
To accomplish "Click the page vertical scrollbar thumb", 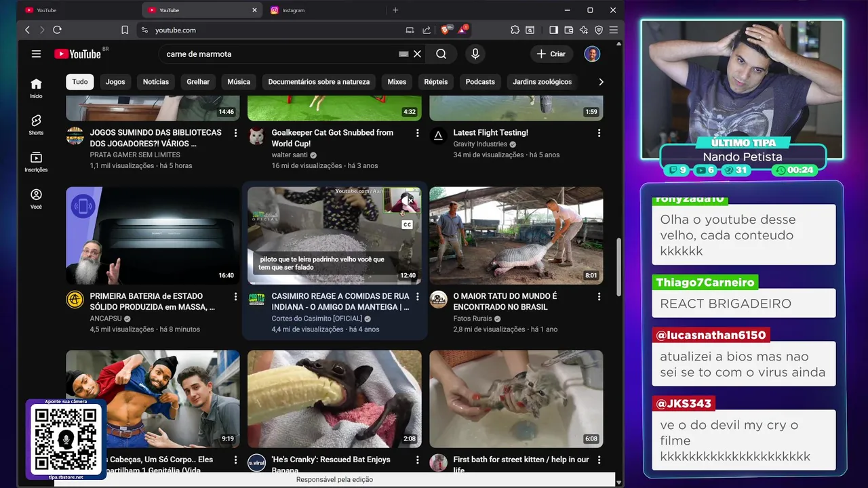I will [618, 266].
